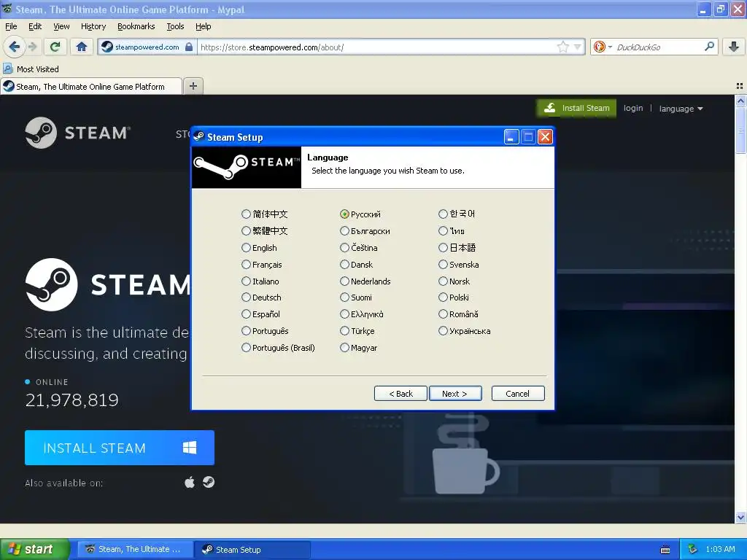Click the tab groups grid icon
747x560 pixels.
(740, 86)
